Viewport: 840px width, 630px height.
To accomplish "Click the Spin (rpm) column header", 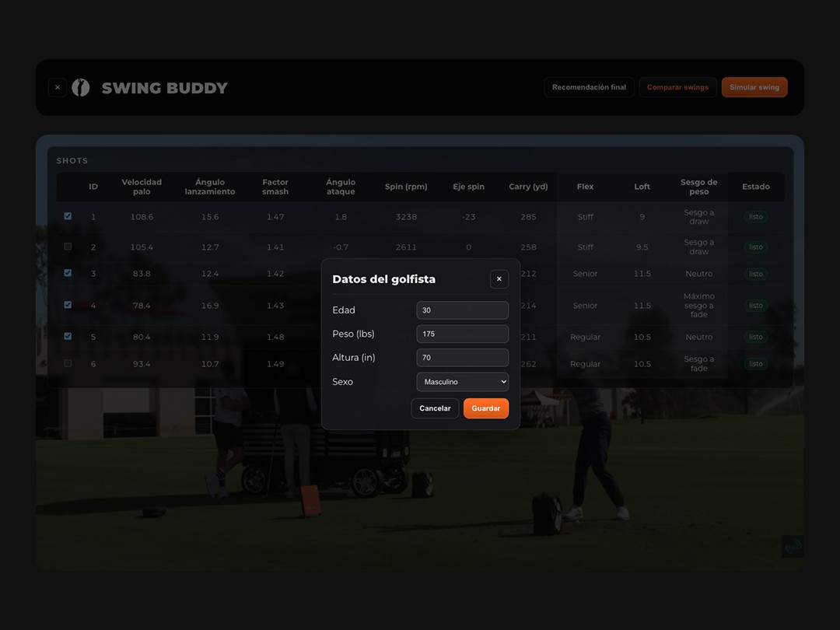I will [406, 187].
